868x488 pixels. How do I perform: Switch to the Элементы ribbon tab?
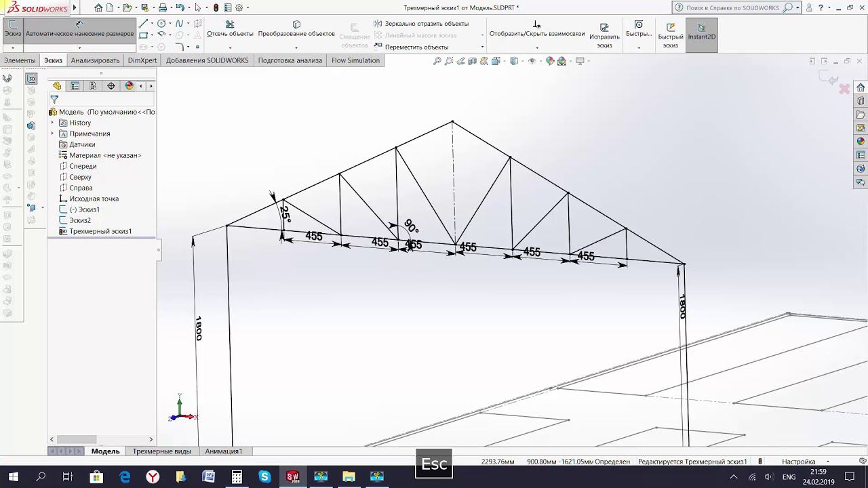click(x=20, y=60)
